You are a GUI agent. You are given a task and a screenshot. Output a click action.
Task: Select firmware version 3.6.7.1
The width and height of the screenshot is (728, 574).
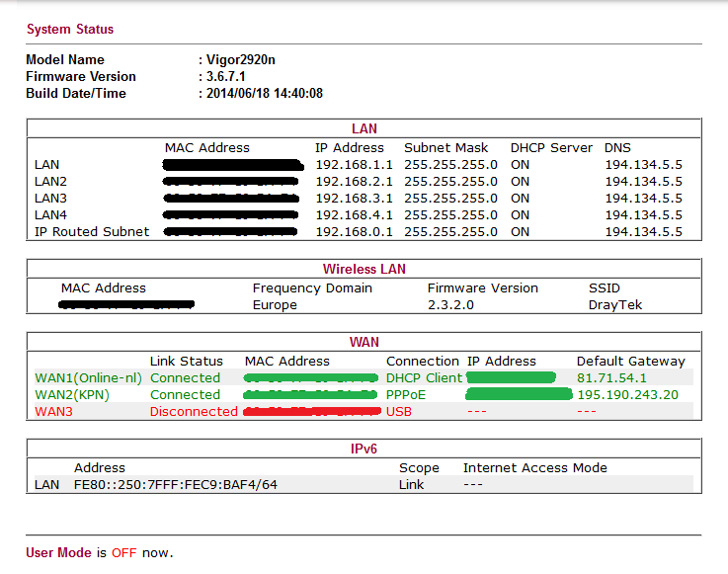225,77
